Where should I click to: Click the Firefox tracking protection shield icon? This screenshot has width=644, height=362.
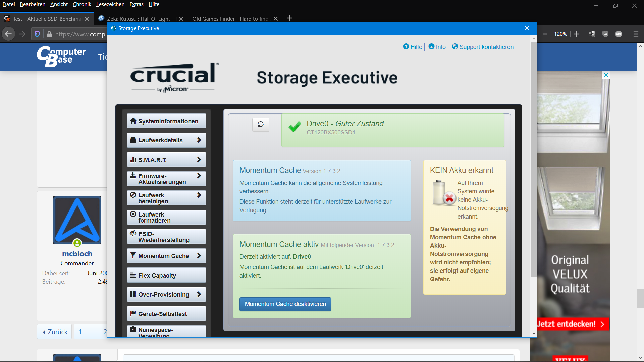[x=37, y=34]
